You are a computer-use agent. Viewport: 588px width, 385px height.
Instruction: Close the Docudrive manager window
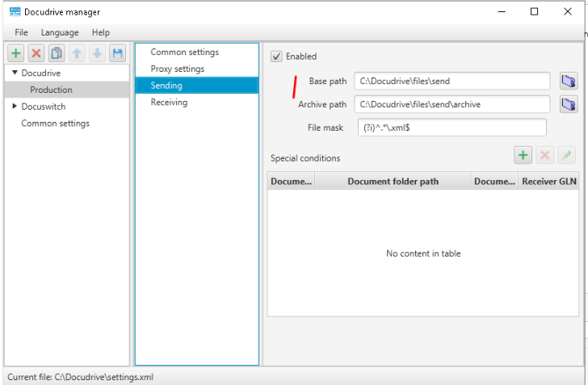(x=567, y=11)
